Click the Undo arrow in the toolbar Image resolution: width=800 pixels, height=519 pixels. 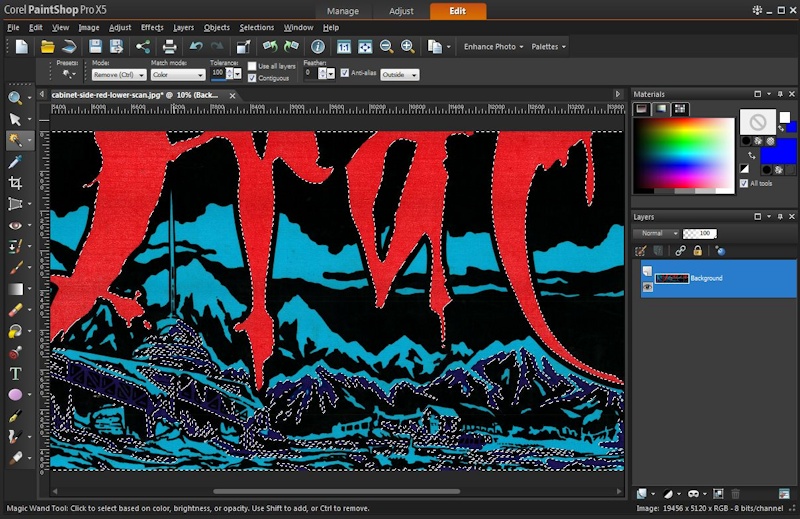[x=196, y=47]
